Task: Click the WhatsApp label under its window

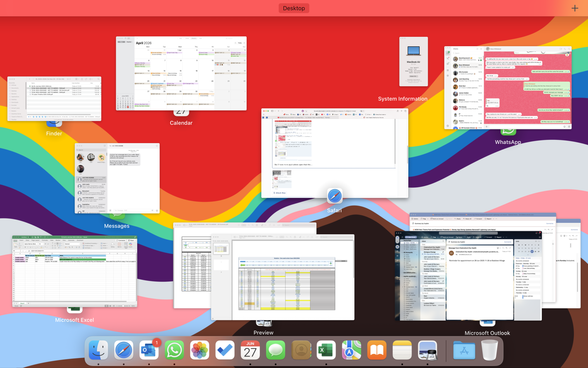Action: [508, 142]
